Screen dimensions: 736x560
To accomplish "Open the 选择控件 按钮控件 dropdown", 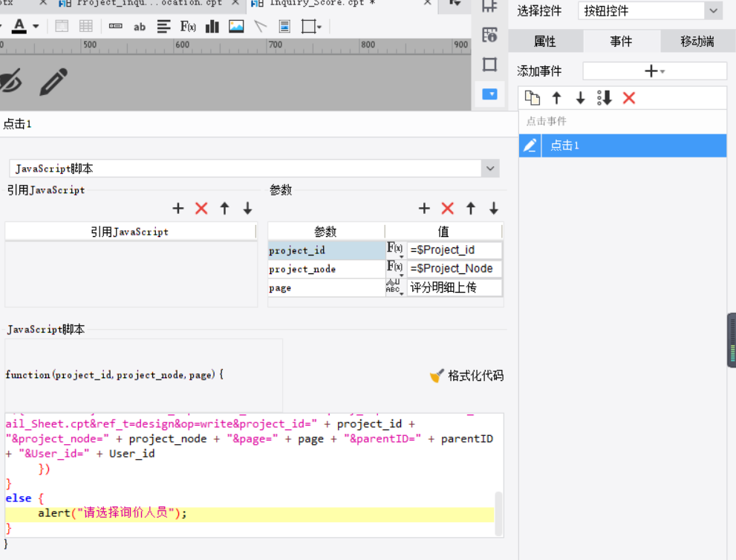I will pyautogui.click(x=651, y=11).
